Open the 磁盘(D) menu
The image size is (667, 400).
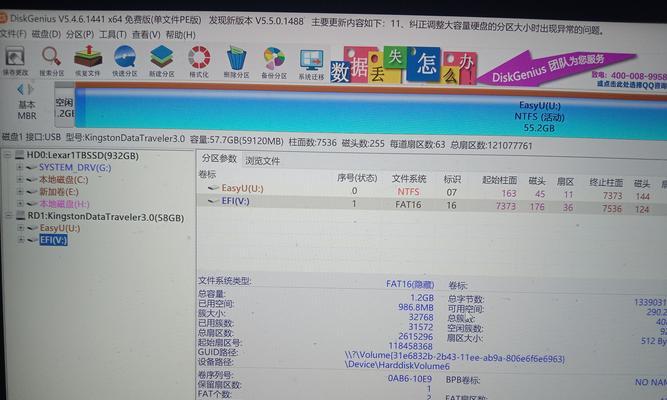pos(46,34)
